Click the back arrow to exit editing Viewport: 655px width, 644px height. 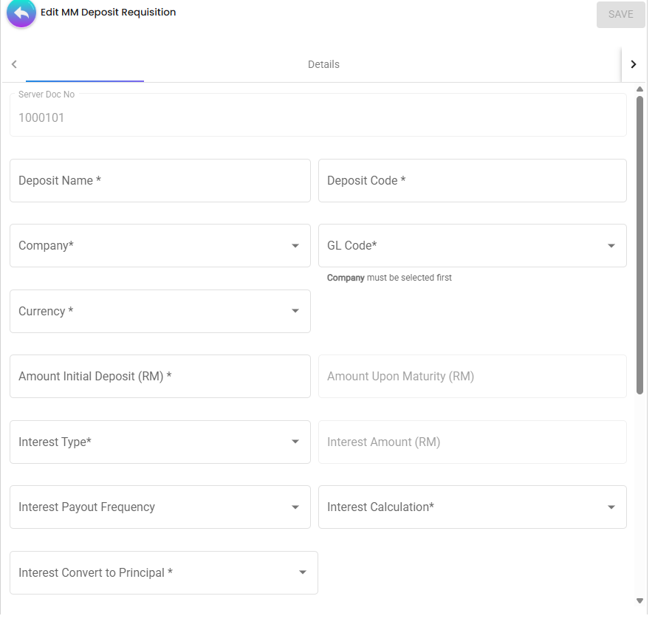[20, 13]
